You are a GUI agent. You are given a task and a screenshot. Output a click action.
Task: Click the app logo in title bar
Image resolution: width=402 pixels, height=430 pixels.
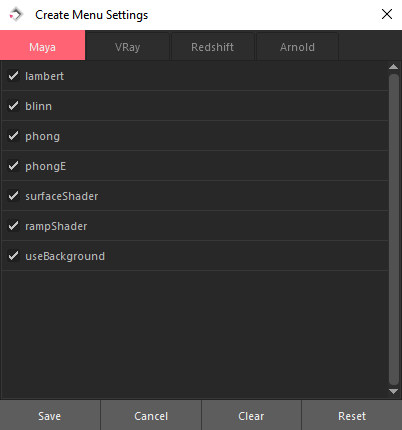pos(16,15)
